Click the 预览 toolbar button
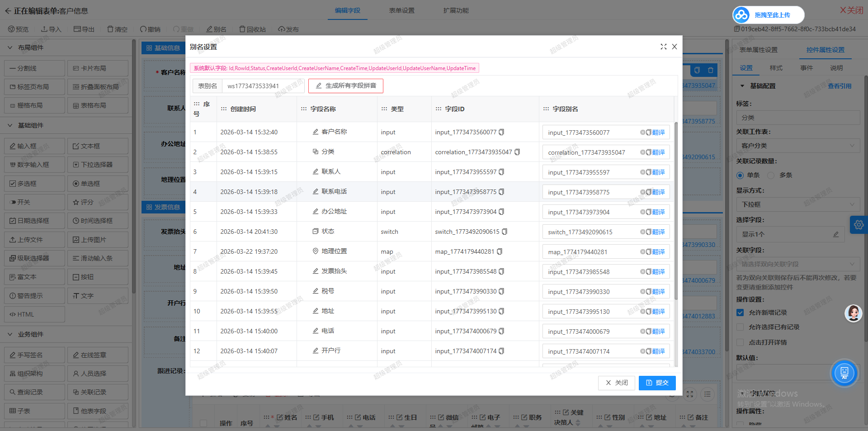Viewport: 868px width, 431px height. pos(18,29)
